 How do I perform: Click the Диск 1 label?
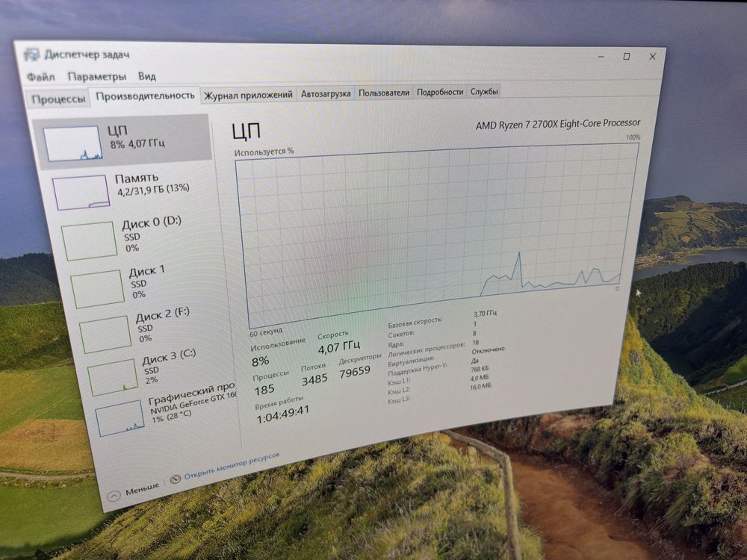146,272
